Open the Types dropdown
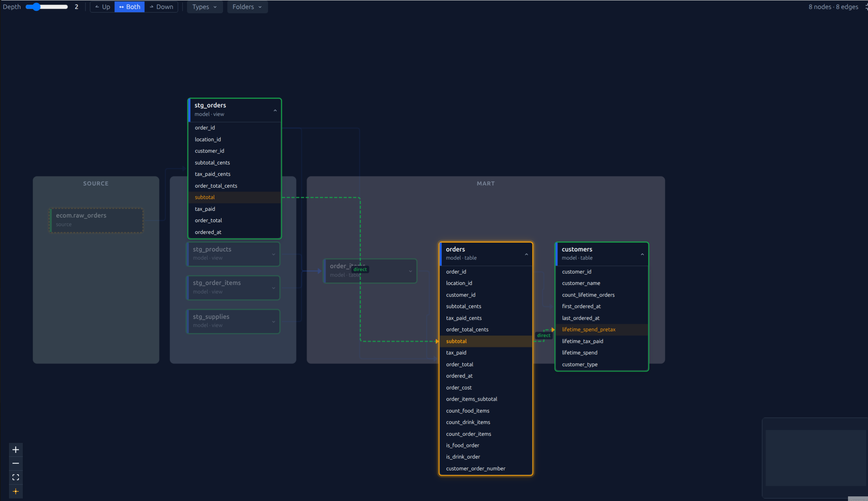This screenshot has width=868, height=501. click(204, 7)
